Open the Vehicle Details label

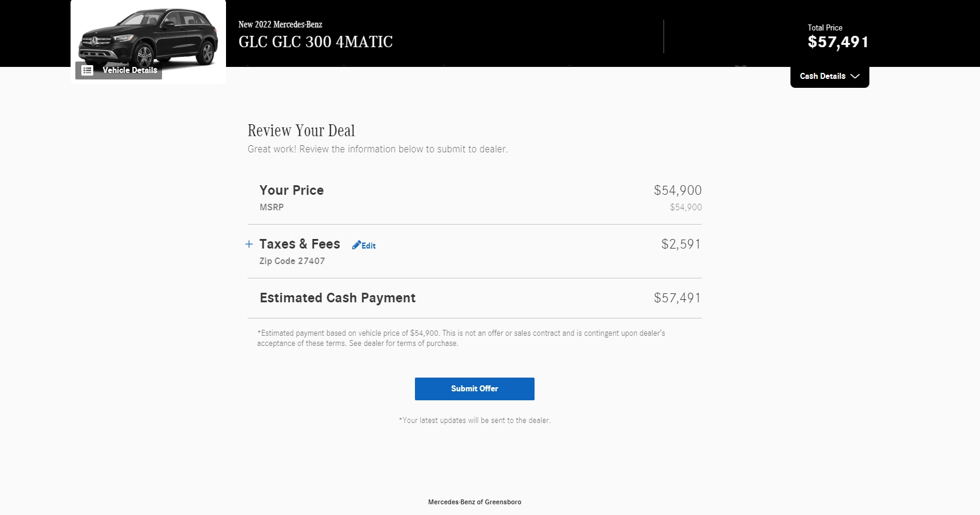tap(130, 70)
